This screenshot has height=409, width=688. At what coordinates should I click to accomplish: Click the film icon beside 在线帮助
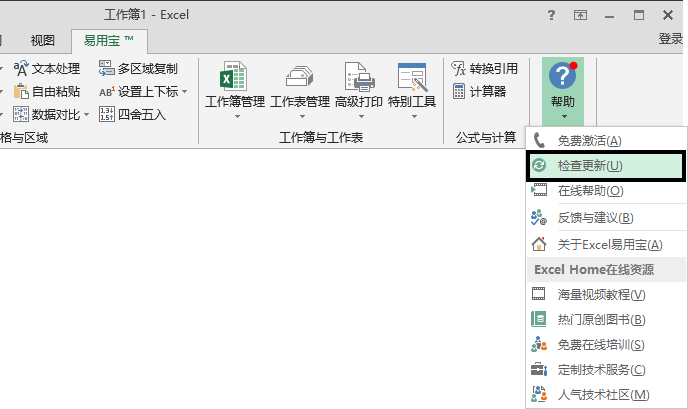click(539, 190)
